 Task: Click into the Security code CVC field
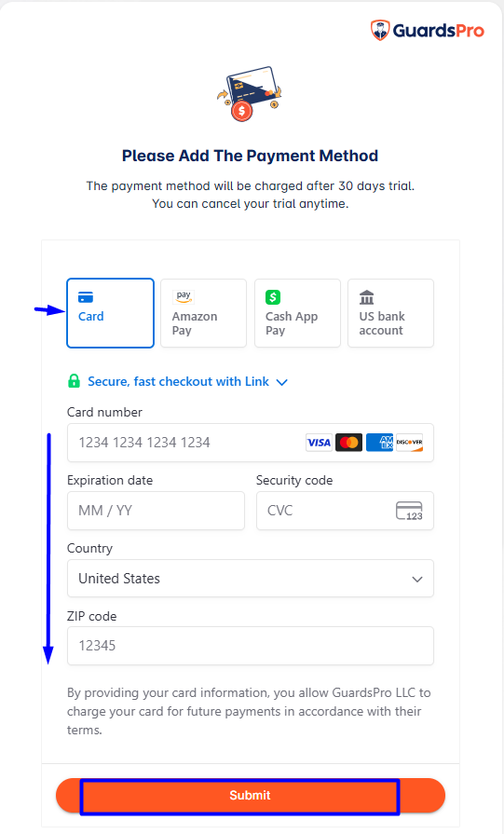pyautogui.click(x=345, y=511)
